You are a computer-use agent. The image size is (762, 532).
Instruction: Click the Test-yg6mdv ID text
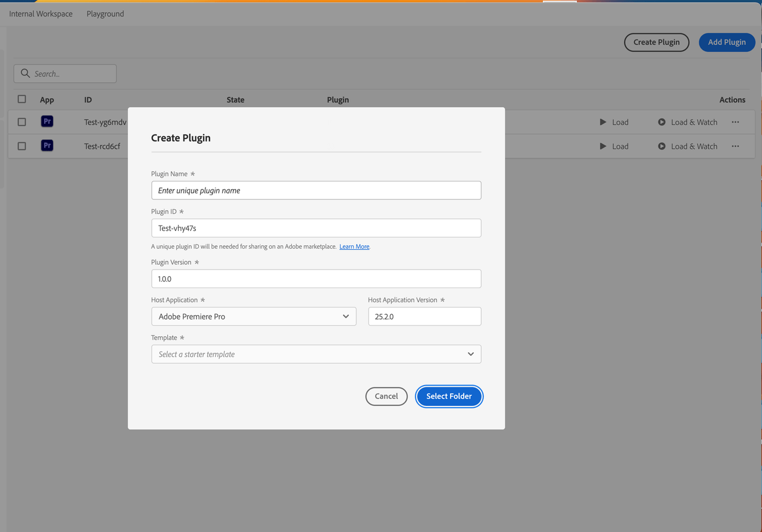click(105, 122)
